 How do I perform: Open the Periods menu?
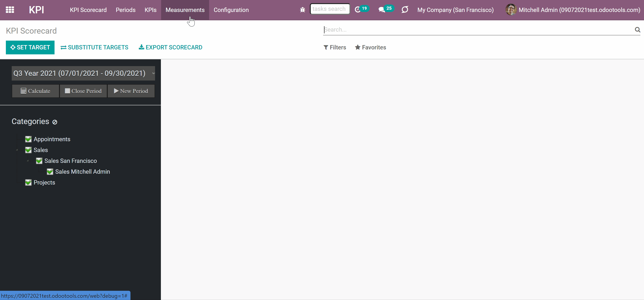(126, 10)
